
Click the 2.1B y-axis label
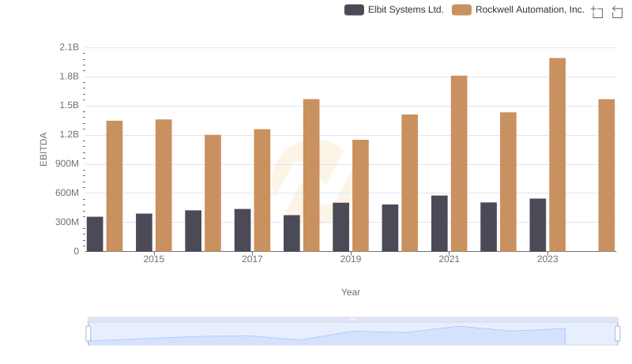70,47
